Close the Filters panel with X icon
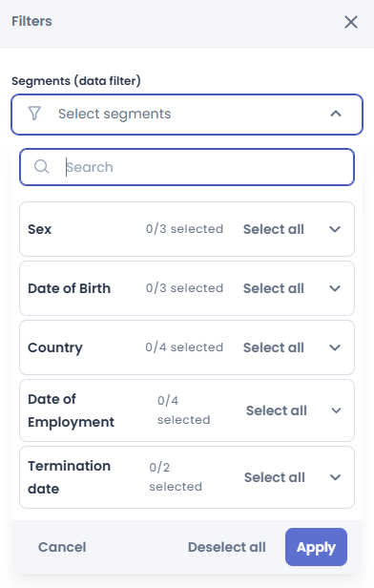The width and height of the screenshot is (374, 588). pyautogui.click(x=351, y=22)
